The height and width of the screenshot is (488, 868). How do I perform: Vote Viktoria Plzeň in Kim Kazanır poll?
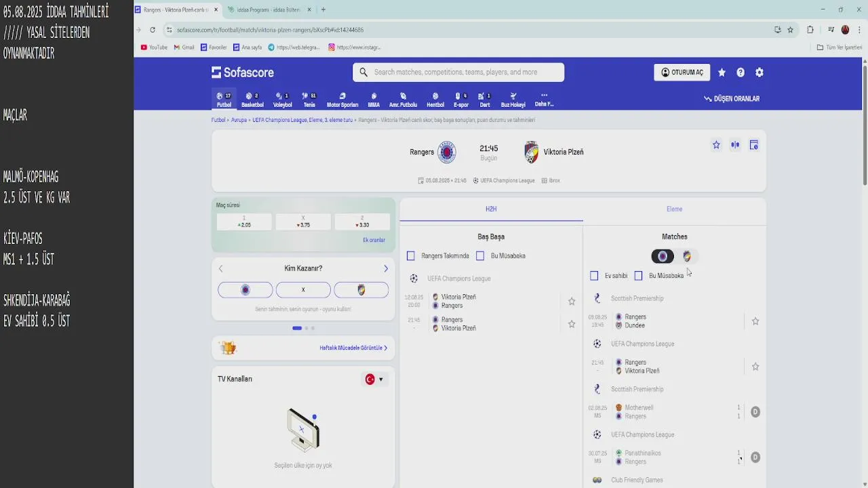361,290
